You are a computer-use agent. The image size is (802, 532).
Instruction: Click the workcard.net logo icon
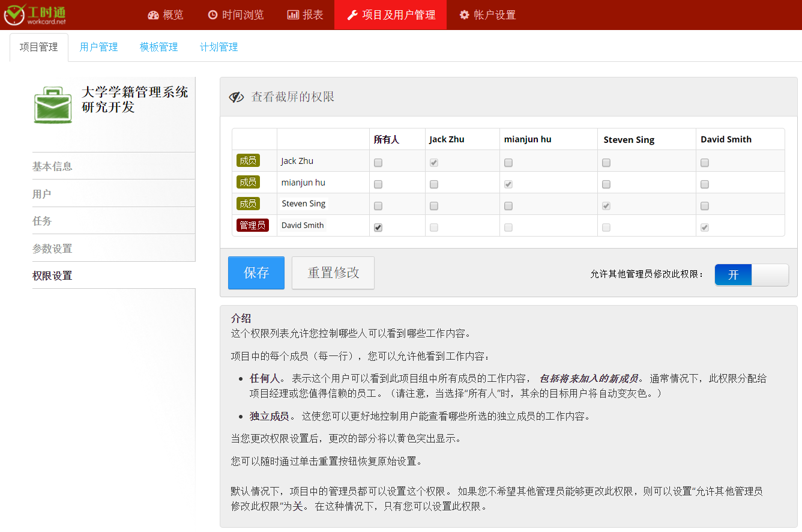[x=14, y=15]
